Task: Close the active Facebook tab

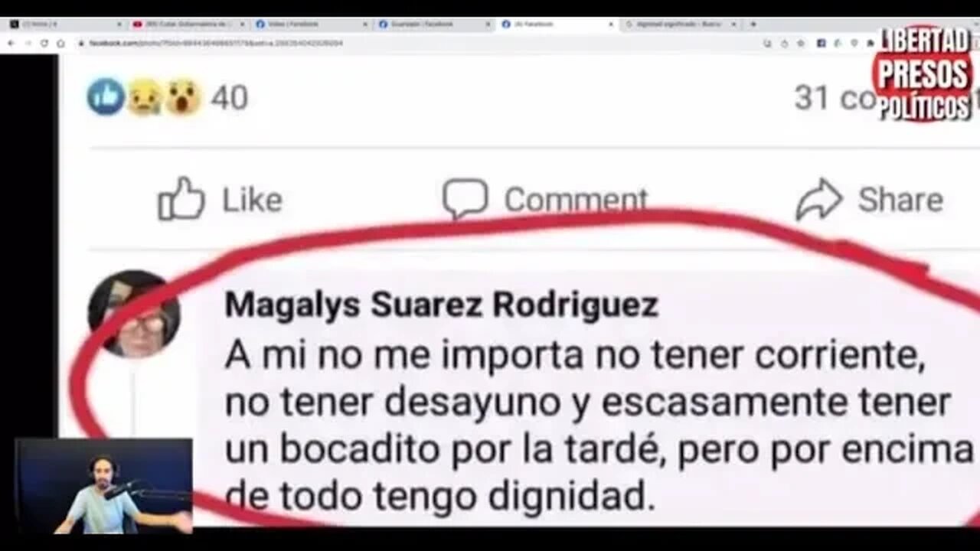Action: coord(610,24)
